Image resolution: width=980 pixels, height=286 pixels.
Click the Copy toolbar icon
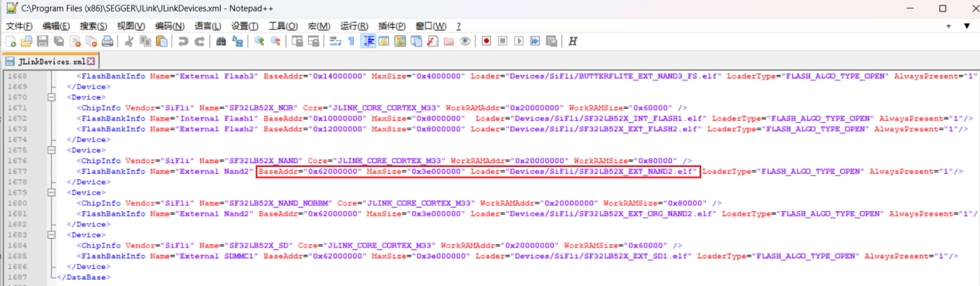(145, 41)
